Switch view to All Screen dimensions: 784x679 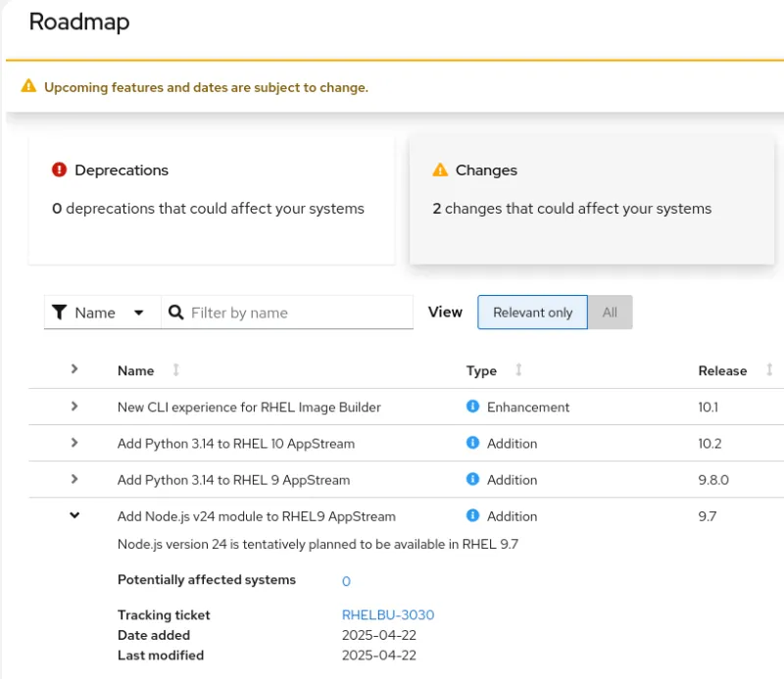pyautogui.click(x=610, y=312)
